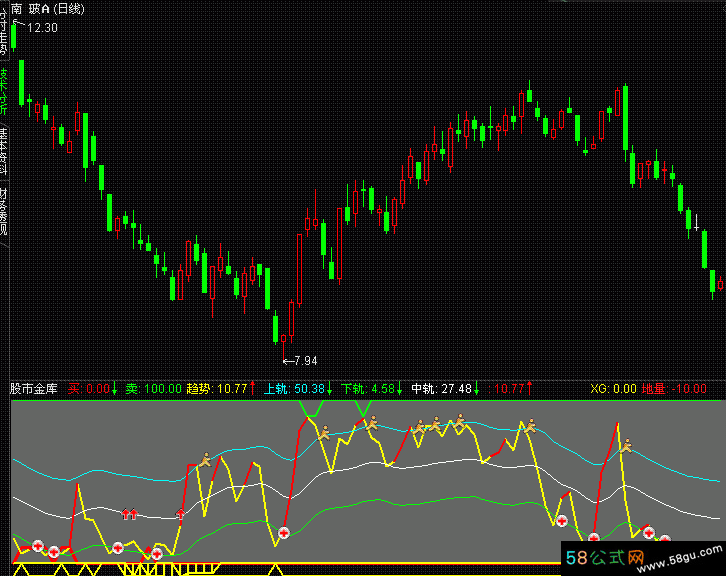Click the 南玻A (日线) chart title
This screenshot has height=576, width=726.
[x=48, y=8]
